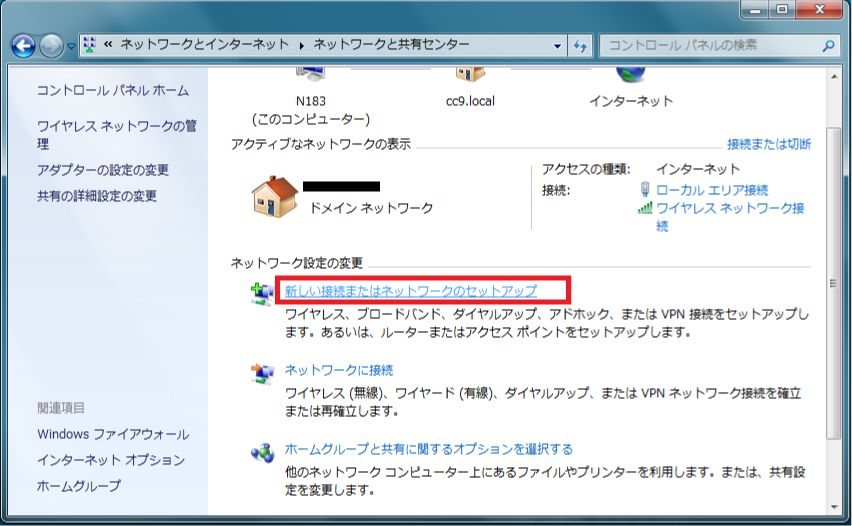Click the scrollbar down arrow
Image resolution: width=852 pixels, height=526 pixels.
coord(834,507)
